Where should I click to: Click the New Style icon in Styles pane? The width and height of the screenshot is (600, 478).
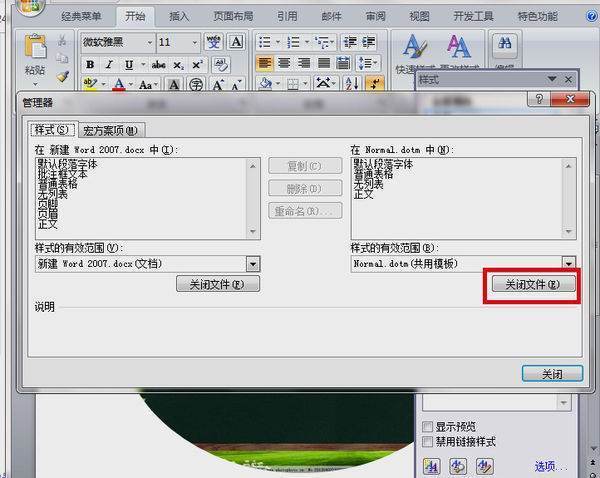tap(431, 465)
